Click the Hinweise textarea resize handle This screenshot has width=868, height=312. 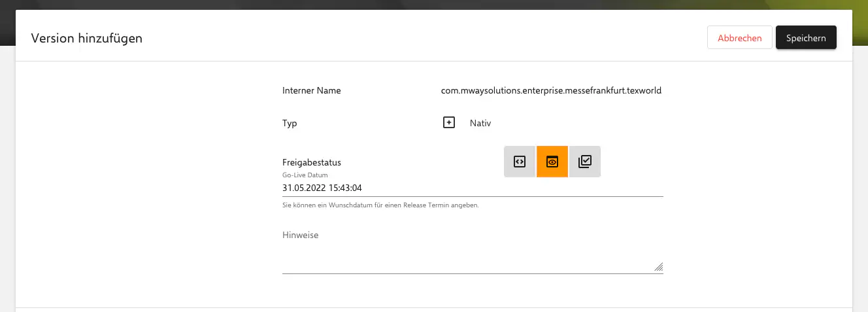point(658,267)
